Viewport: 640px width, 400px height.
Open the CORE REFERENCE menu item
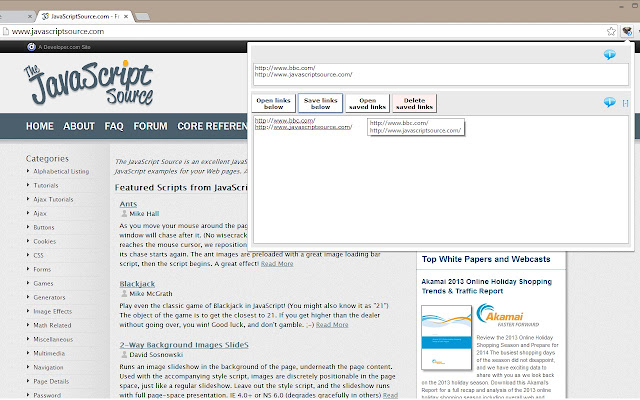point(212,126)
